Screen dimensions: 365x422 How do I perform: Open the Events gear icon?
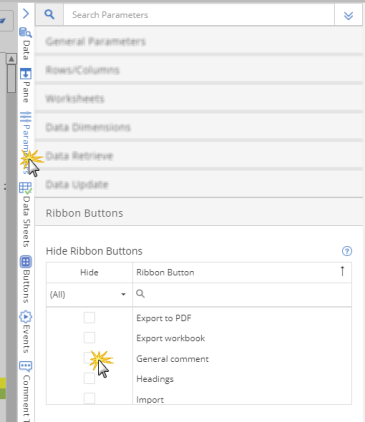[25, 317]
